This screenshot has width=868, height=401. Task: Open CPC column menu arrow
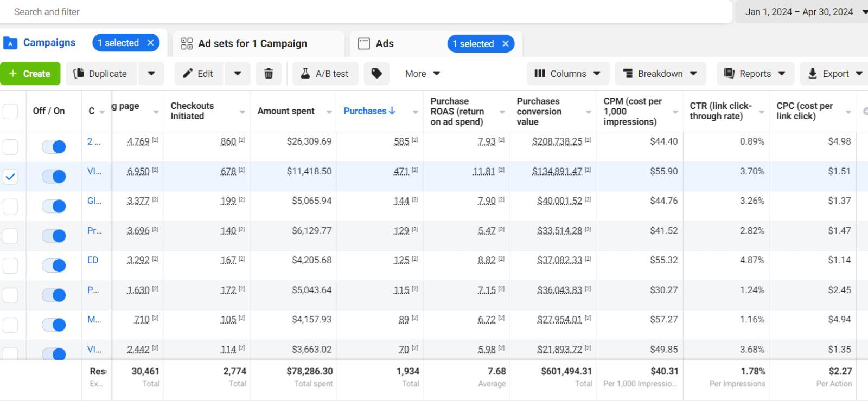(x=848, y=112)
